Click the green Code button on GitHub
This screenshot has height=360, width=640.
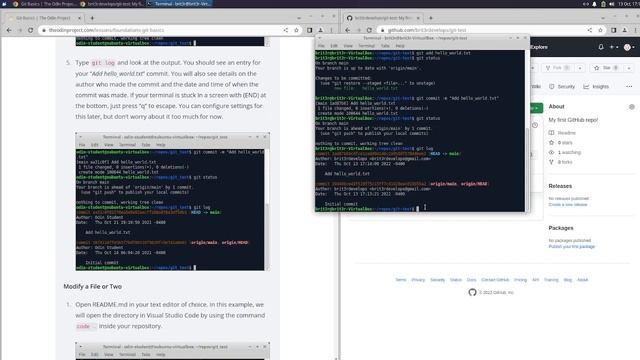536,108
